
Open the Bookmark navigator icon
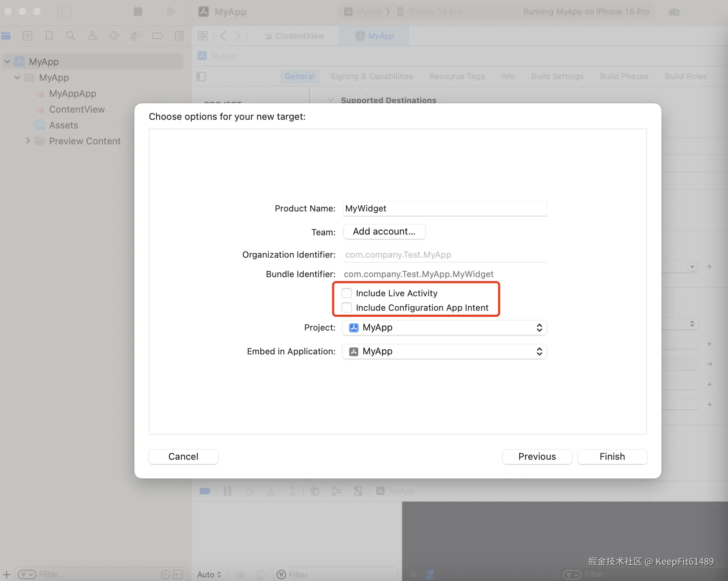[49, 36]
